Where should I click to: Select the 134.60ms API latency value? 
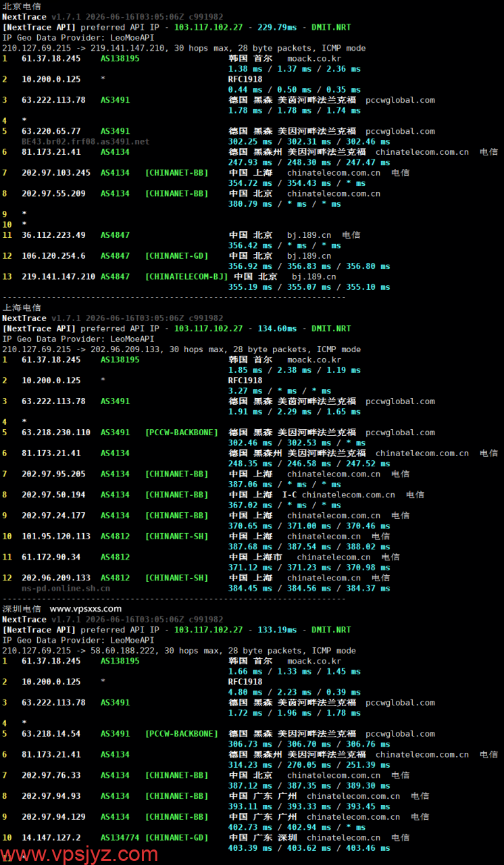277,328
